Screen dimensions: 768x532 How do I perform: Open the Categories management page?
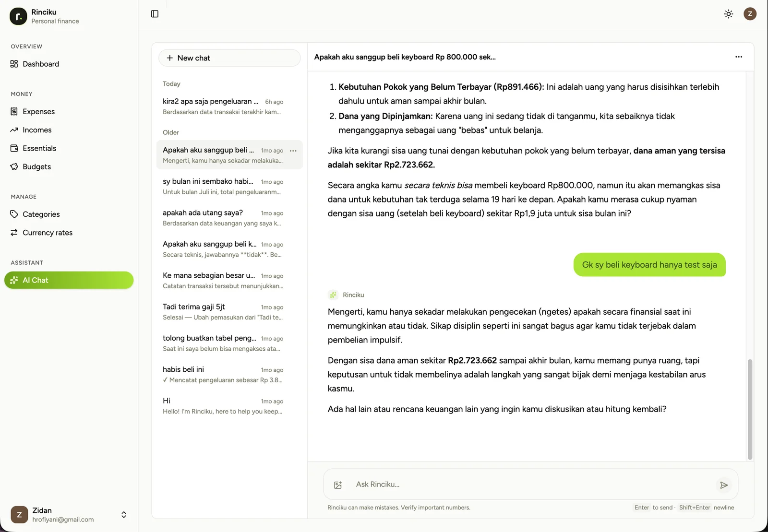pos(69,214)
